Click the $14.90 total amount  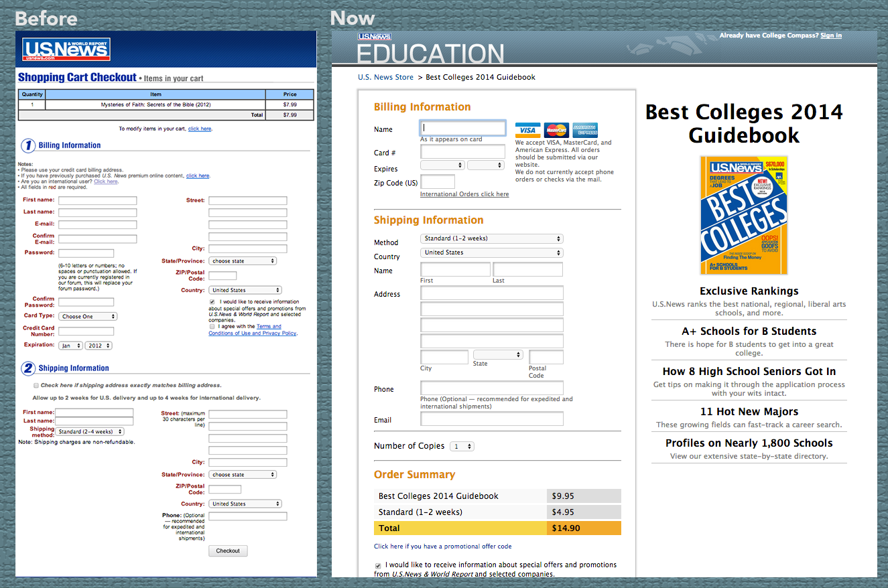coord(566,528)
